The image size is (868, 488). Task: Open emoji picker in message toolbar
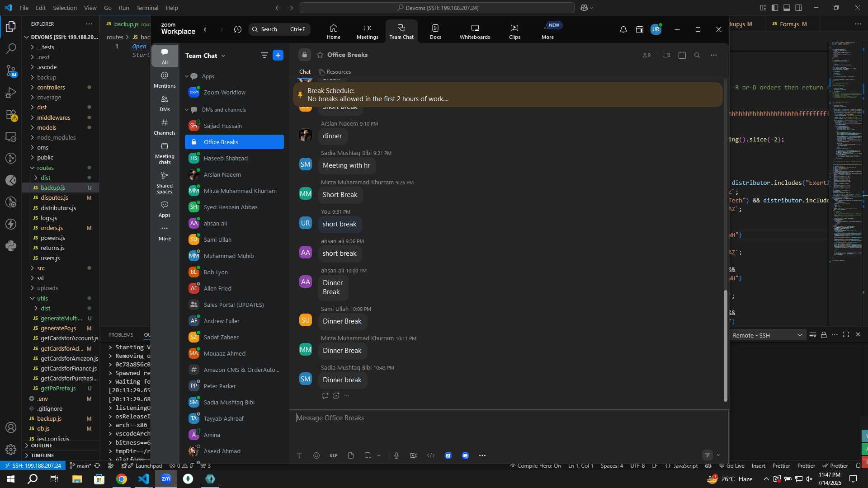(x=316, y=455)
